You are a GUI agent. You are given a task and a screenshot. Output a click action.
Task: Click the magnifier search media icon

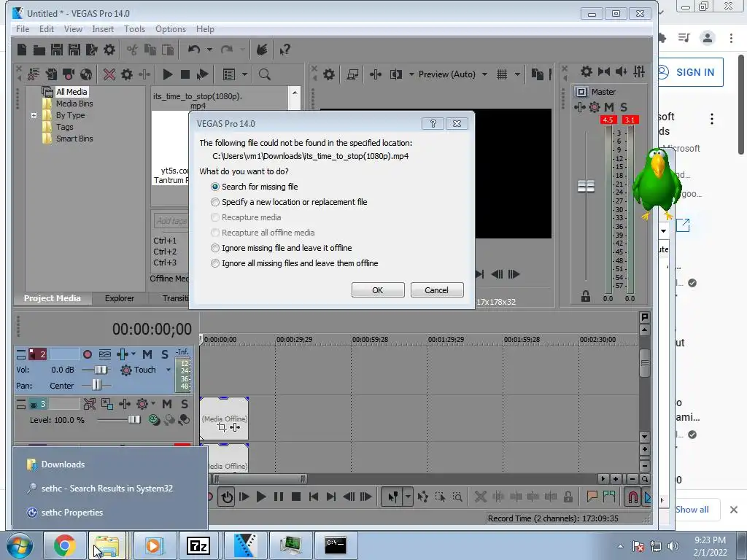click(264, 74)
